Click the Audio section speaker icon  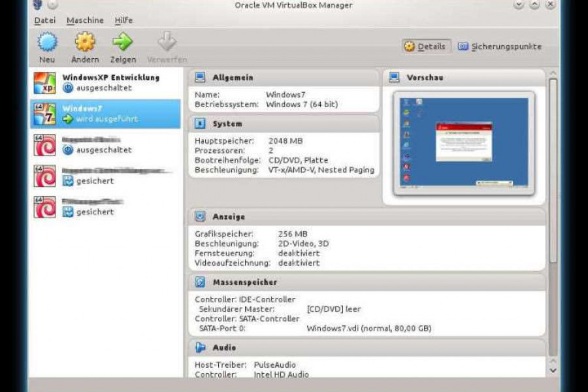[201, 348]
